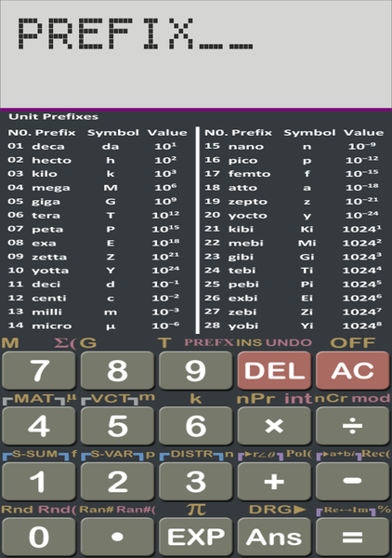This screenshot has width=392, height=558.
Task: Select the 'nano' prefix row
Action: coord(291,146)
